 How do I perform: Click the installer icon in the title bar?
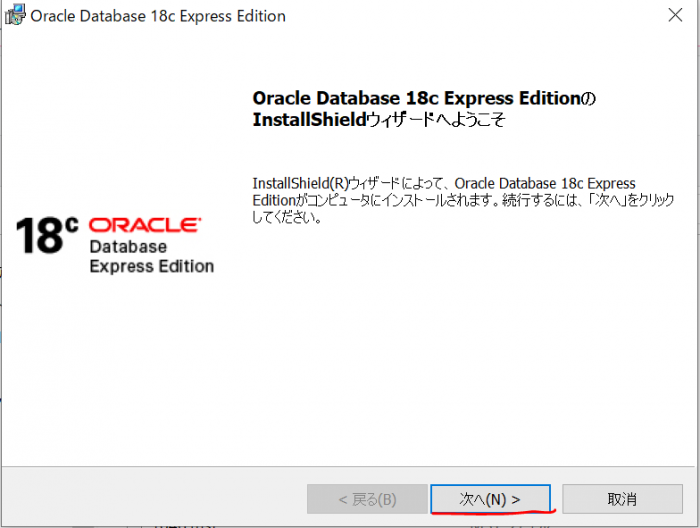(x=14, y=15)
